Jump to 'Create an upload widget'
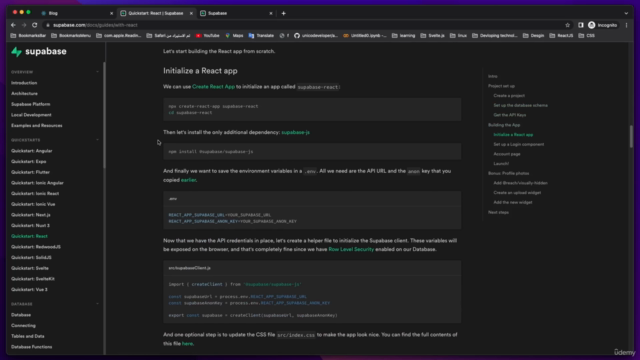 coord(517,193)
